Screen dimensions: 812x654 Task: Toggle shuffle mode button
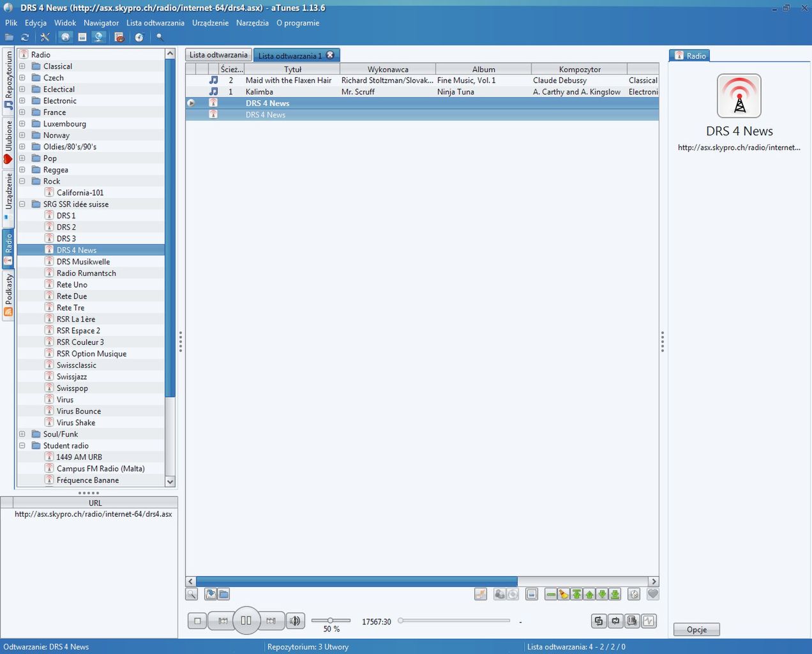tap(599, 621)
